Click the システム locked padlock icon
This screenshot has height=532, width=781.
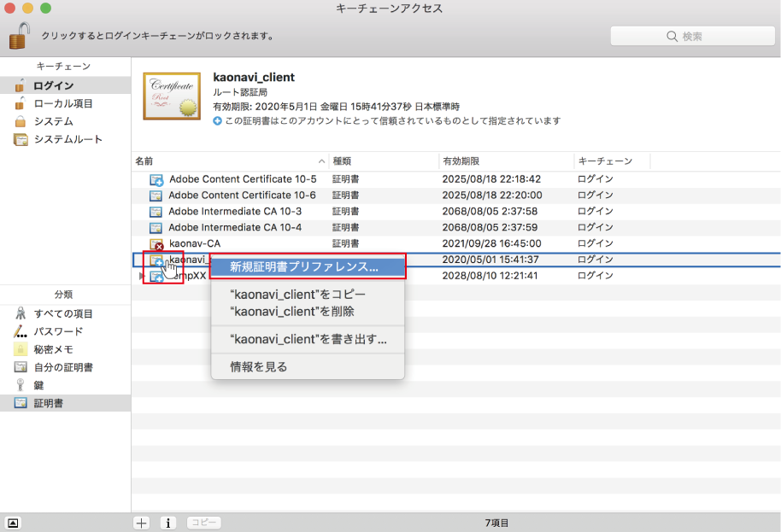(x=21, y=121)
